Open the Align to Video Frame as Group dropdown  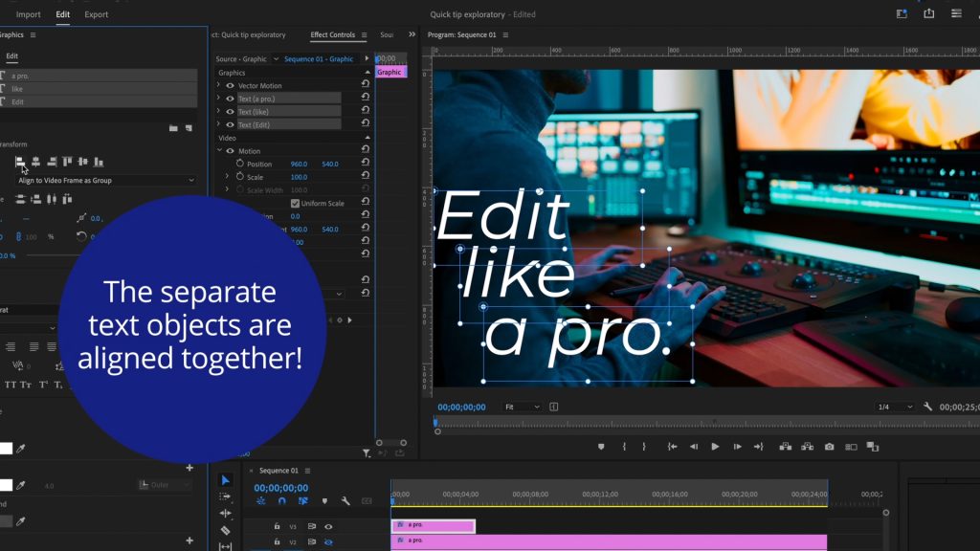click(103, 180)
